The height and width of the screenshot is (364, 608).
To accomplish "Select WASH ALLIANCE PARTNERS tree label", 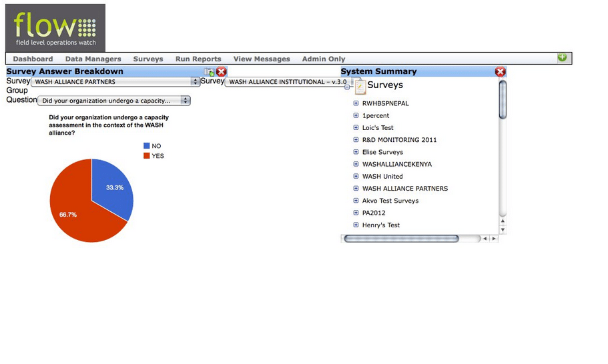I will pyautogui.click(x=405, y=189).
